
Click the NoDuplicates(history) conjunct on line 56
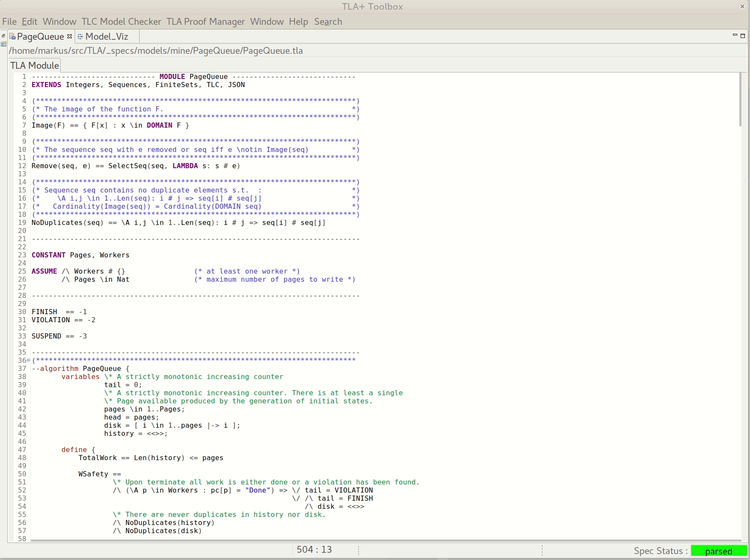pyautogui.click(x=163, y=523)
